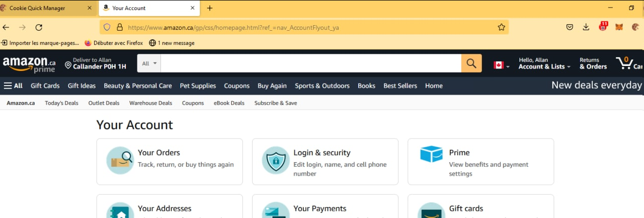Go to Pet Supplies
Viewport: 644px width, 218px height.
[198, 86]
